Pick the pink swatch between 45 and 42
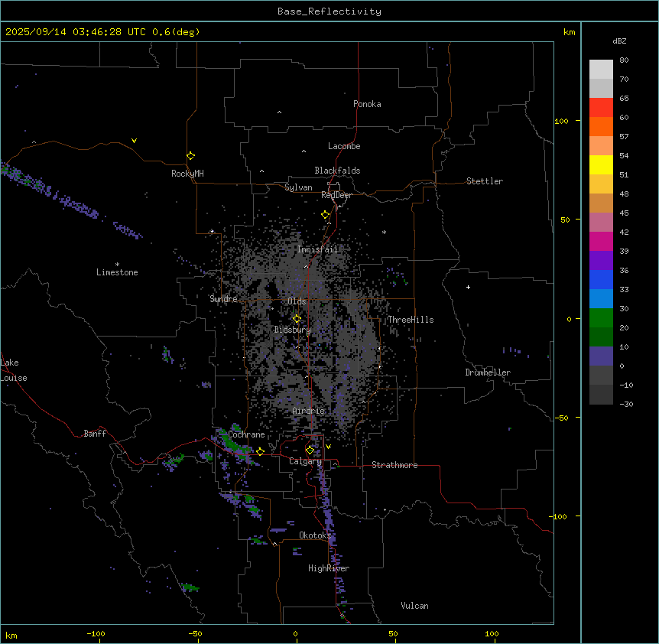Screen dimensions: 659x644 (x=601, y=223)
